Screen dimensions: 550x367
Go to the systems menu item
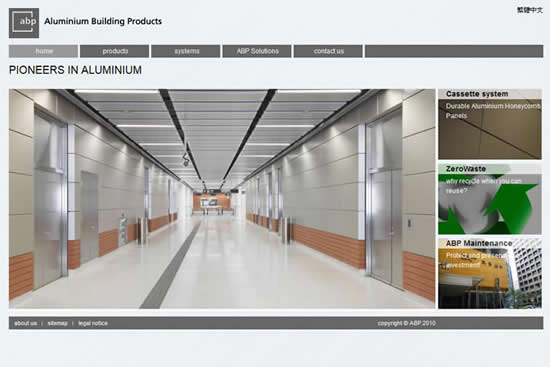pyautogui.click(x=186, y=51)
